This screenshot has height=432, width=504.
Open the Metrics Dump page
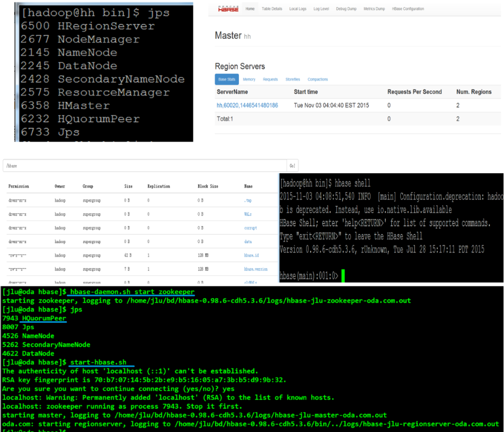[374, 9]
